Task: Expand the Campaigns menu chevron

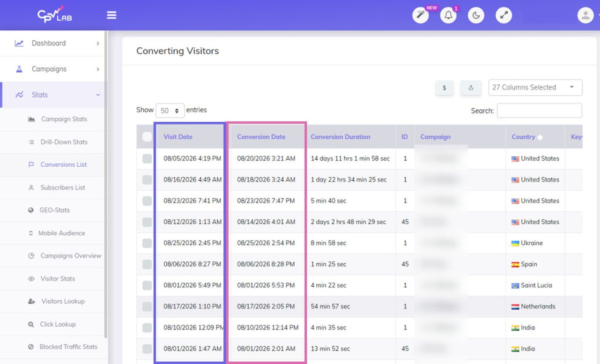Action: click(98, 69)
